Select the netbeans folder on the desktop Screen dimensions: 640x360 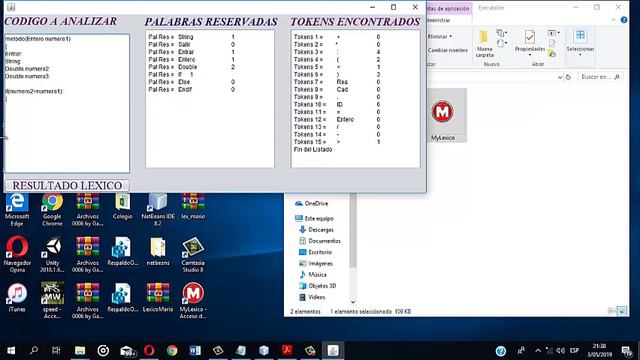(x=158, y=251)
